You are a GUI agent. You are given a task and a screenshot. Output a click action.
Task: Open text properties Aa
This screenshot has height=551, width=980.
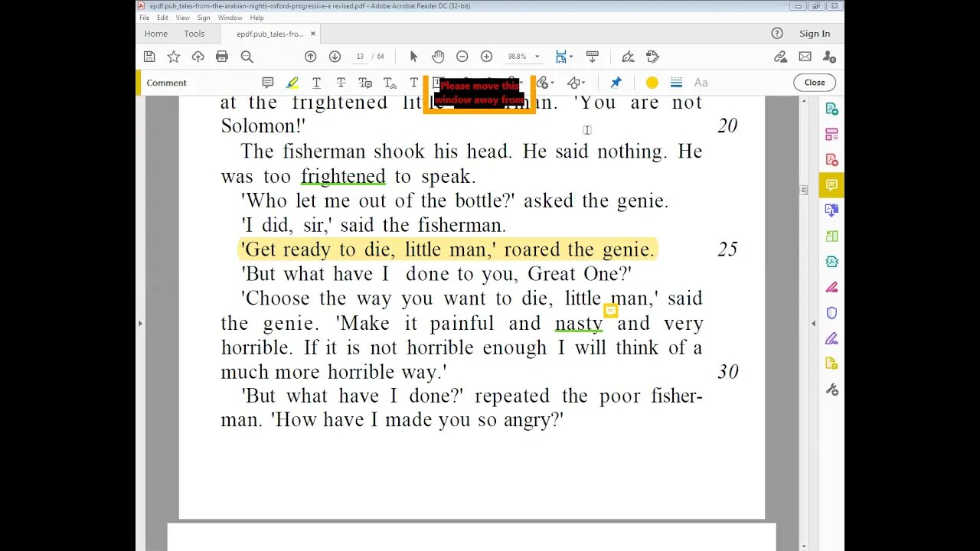[x=701, y=83]
